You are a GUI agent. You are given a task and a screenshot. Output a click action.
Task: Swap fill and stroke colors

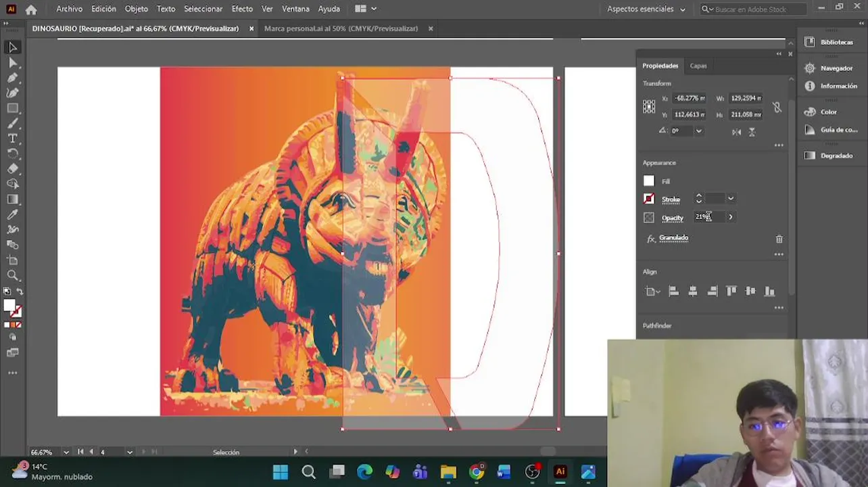click(20, 292)
